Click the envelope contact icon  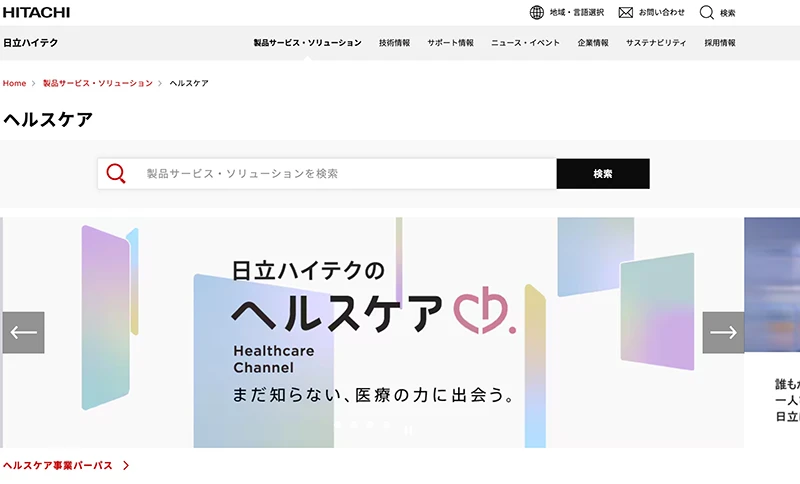point(626,12)
